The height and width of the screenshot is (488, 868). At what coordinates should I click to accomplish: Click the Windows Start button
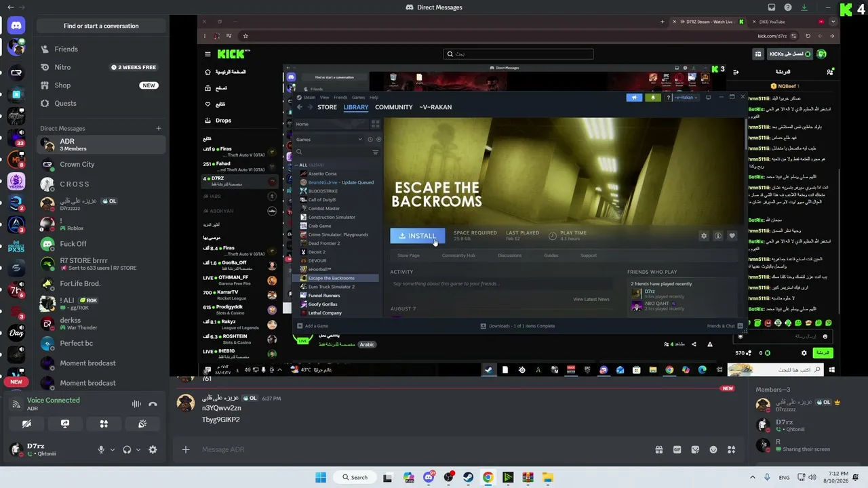click(x=321, y=477)
